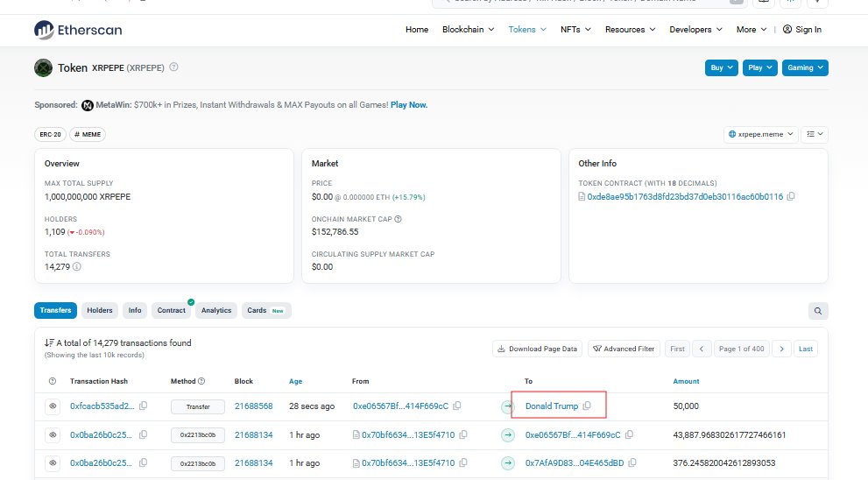Go to previous page arrow
The width and height of the screenshot is (868, 480).
[702, 349]
